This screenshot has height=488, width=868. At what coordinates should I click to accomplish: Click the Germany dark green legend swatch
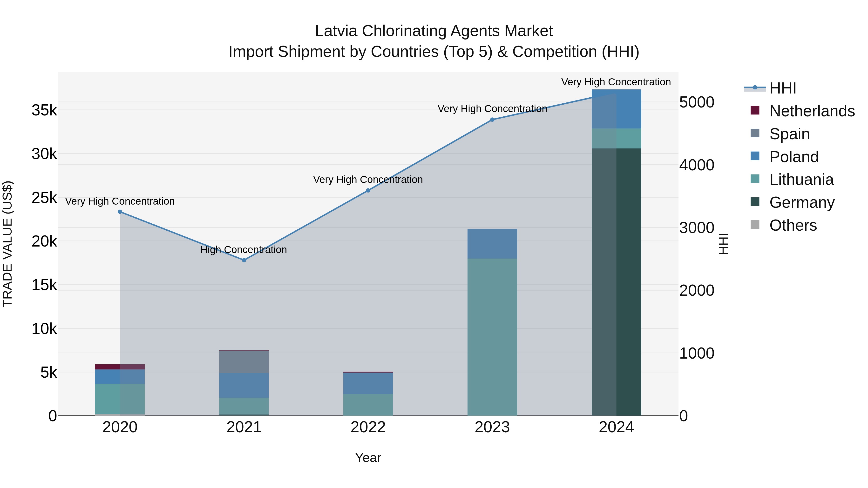click(x=755, y=202)
